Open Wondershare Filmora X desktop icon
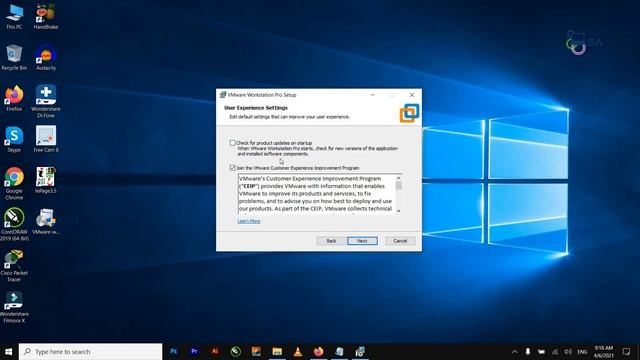Image resolution: width=640 pixels, height=360 pixels. coord(14,307)
